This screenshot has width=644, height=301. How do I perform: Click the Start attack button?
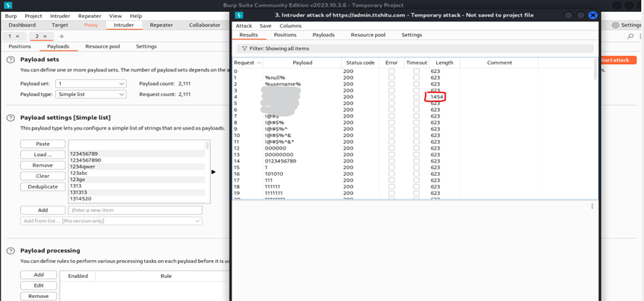click(617, 60)
